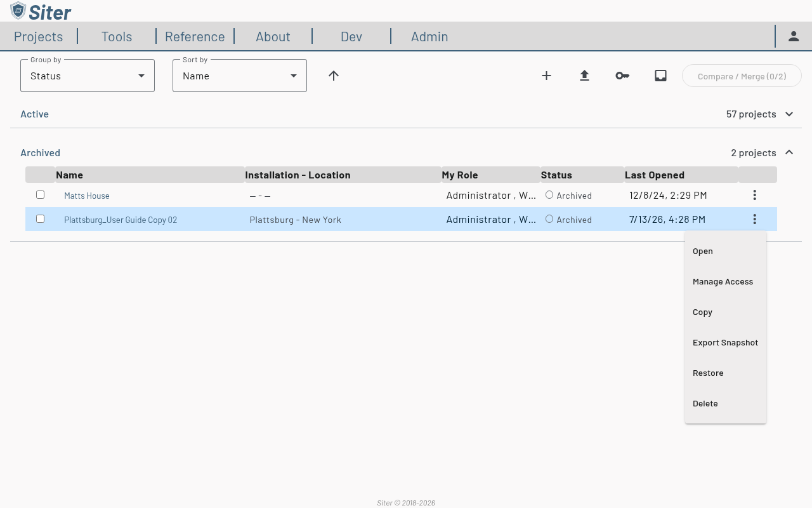Image resolution: width=812 pixels, height=508 pixels.
Task: Select Copy in the context menu
Action: point(726,312)
